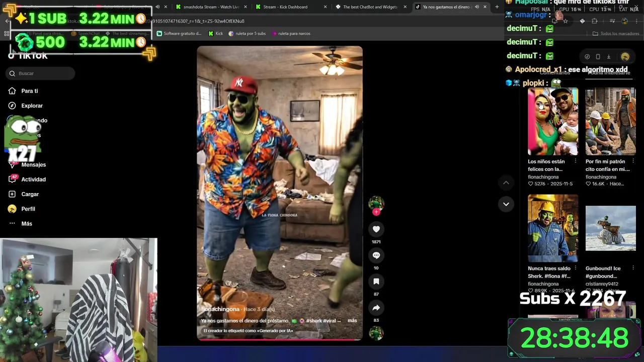The image size is (644, 362).
Task: Open the Chrome extensions puzzle icon
Action: 595,21
